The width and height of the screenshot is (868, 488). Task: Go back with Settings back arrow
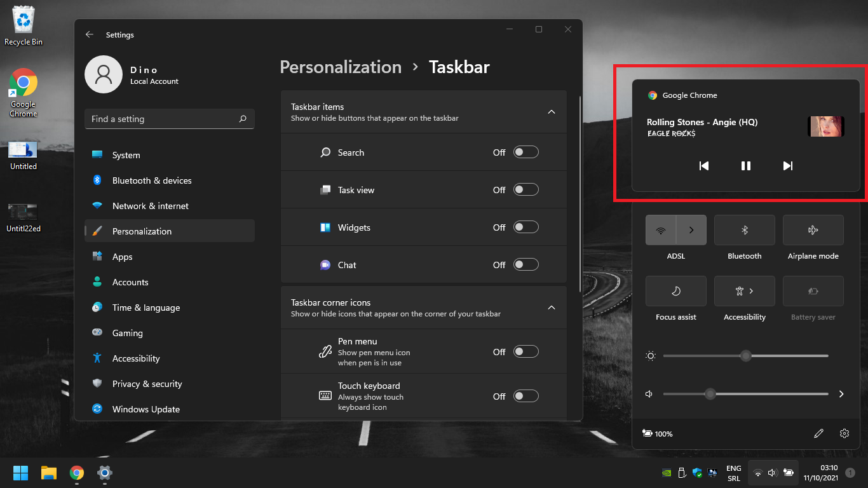(90, 35)
